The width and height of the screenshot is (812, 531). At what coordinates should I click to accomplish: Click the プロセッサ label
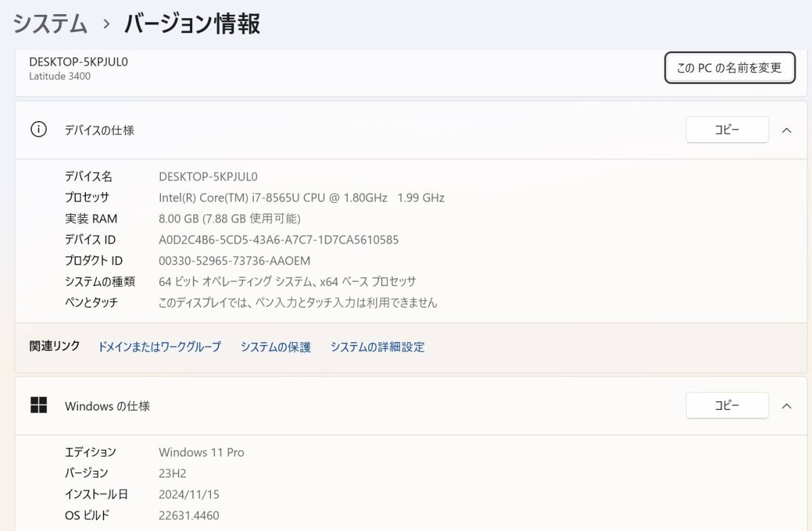(87, 198)
